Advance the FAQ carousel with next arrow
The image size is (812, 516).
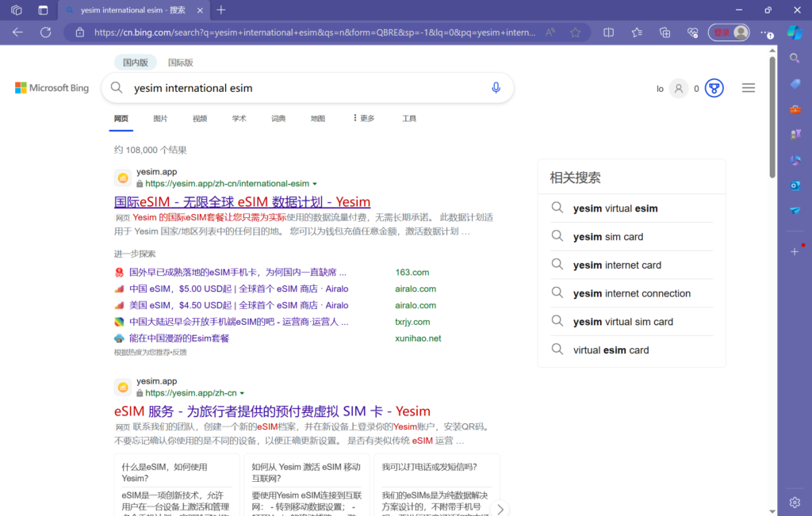pos(500,509)
